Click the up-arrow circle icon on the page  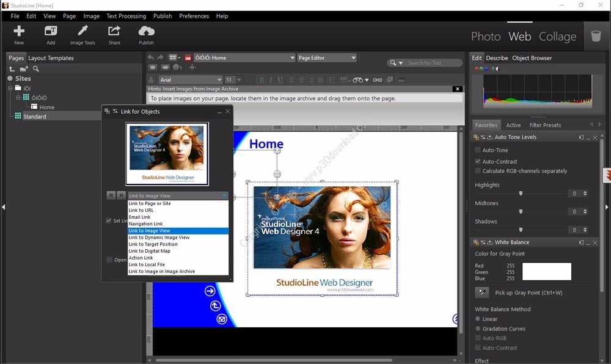click(x=216, y=305)
